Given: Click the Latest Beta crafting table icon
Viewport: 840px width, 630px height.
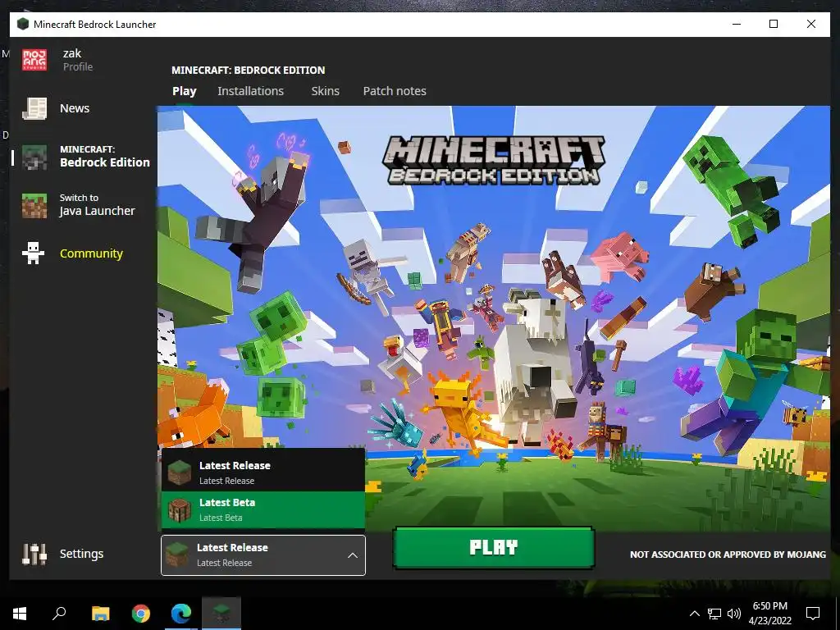Looking at the screenshot, I should pyautogui.click(x=180, y=510).
